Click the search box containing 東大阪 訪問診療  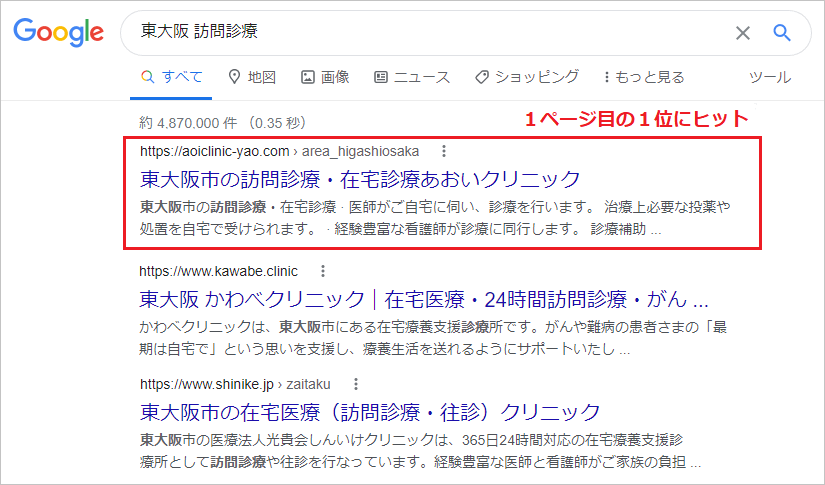click(466, 33)
